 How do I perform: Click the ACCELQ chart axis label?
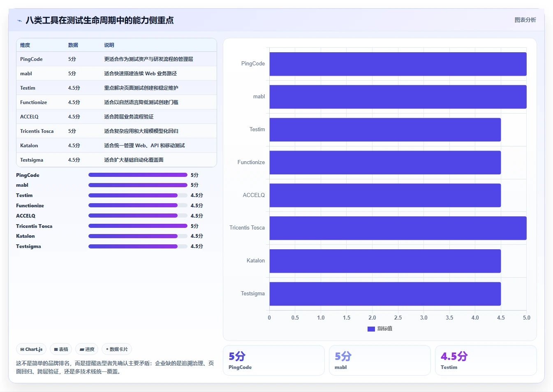[254, 195]
